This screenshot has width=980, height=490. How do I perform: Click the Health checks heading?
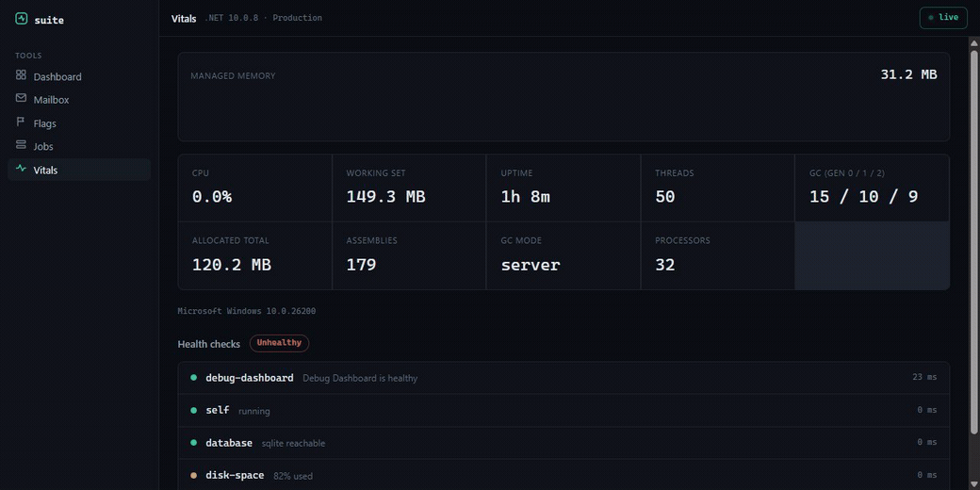(209, 344)
